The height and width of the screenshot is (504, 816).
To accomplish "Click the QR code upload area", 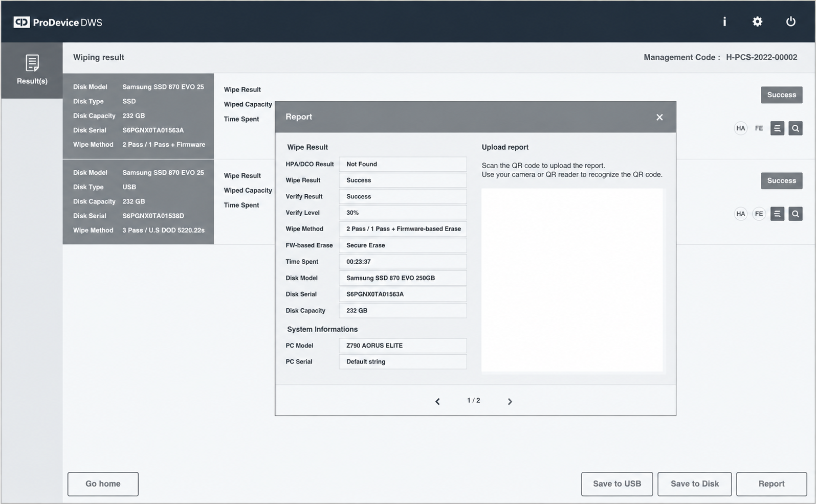I will coord(572,280).
